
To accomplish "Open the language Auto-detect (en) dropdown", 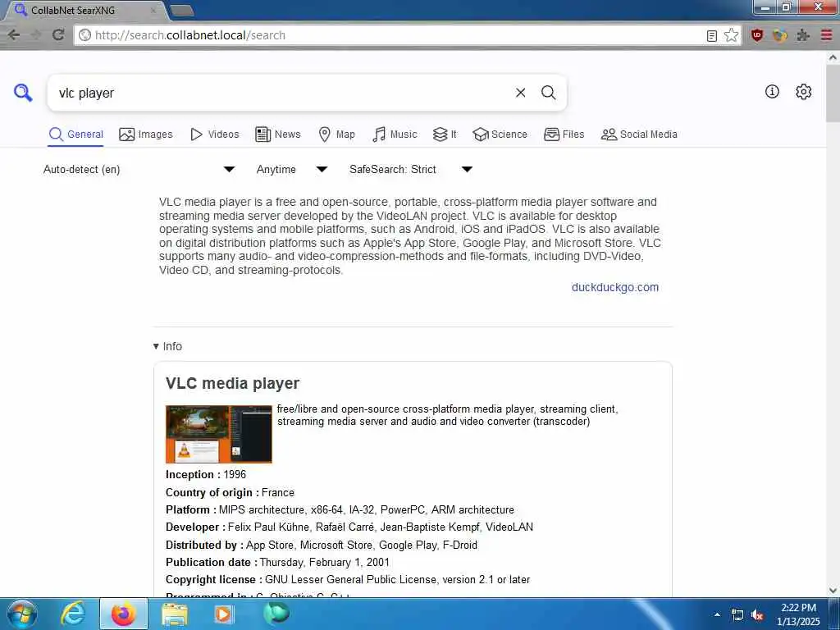I will pos(139,169).
